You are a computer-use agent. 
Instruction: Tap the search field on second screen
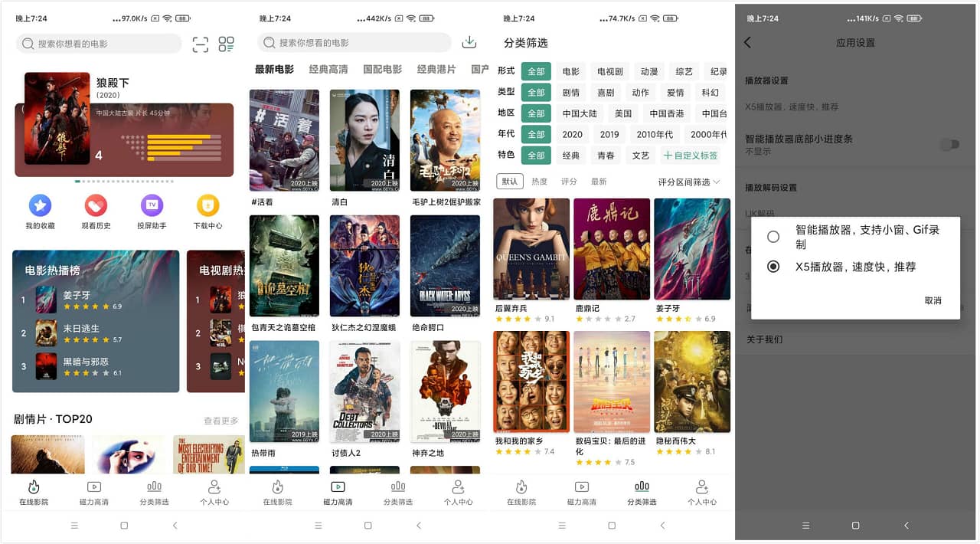pos(354,43)
